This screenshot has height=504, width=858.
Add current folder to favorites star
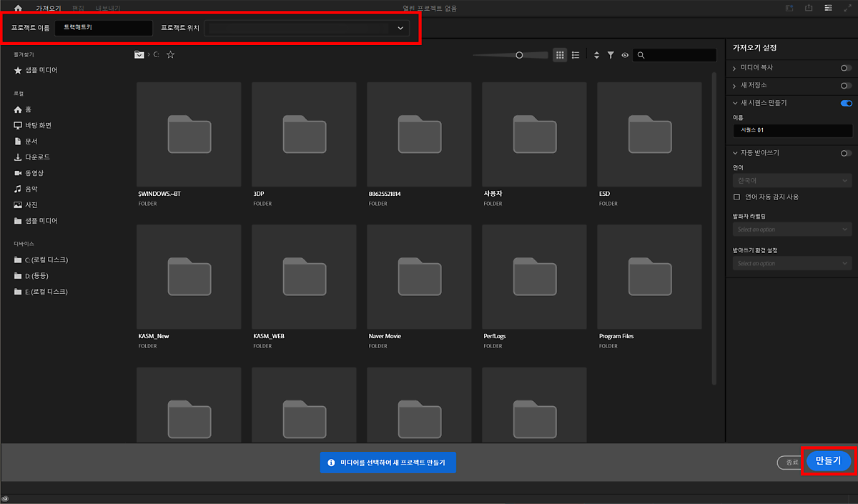click(170, 54)
